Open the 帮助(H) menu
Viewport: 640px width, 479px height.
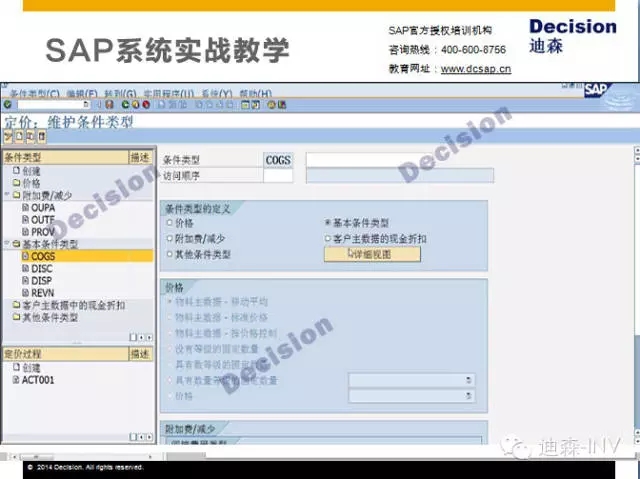(x=256, y=94)
